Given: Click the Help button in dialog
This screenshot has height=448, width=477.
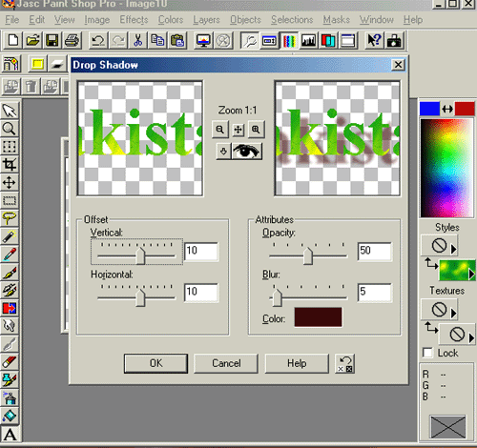Looking at the screenshot, I should click(297, 363).
